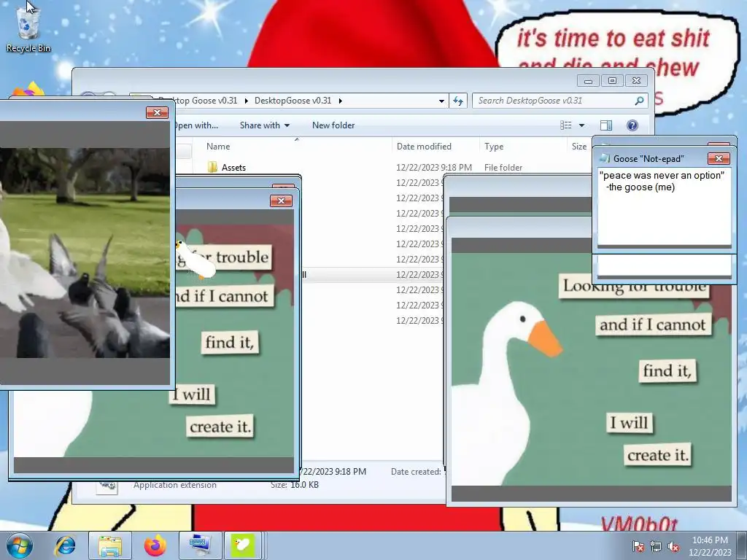This screenshot has width=747, height=560.
Task: Close the front looking for trouble meme
Action: 281,201
